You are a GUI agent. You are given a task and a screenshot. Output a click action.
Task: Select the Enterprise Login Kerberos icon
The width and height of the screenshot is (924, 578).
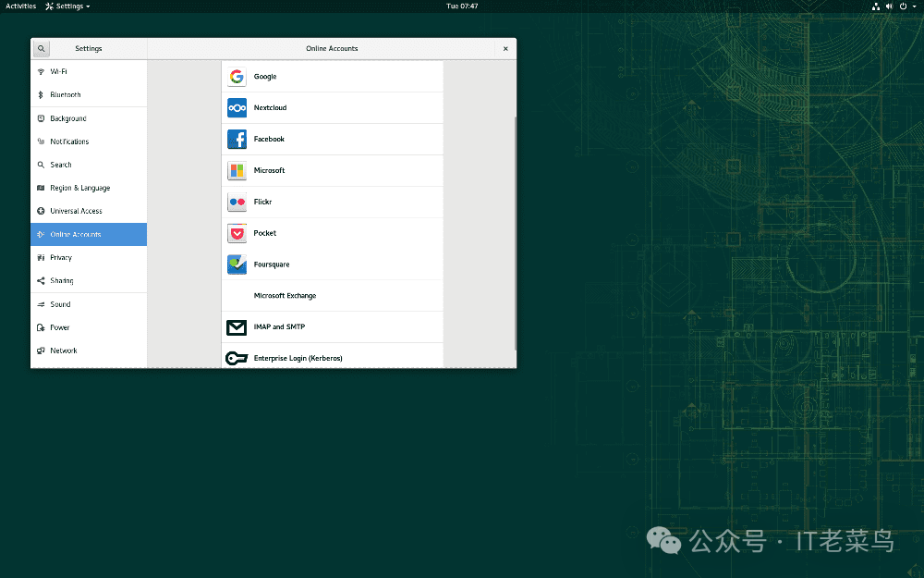pyautogui.click(x=237, y=358)
